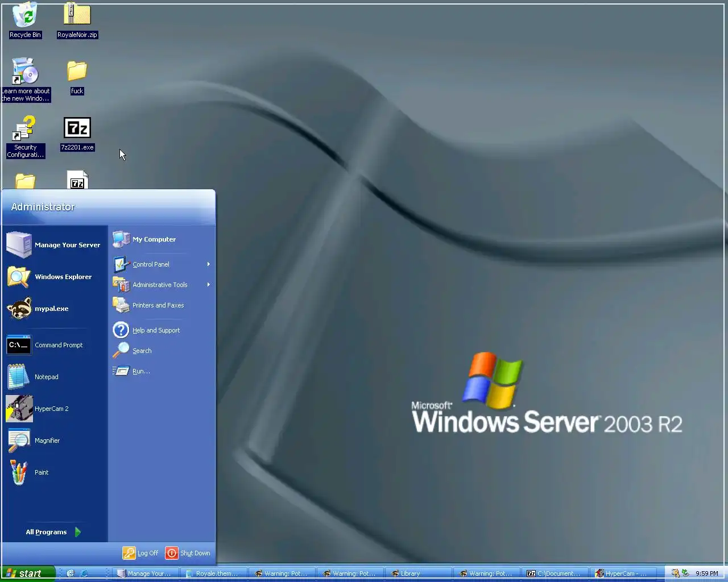Switch to Royale.theme taskbar window
This screenshot has width=728, height=582.
coord(215,573)
